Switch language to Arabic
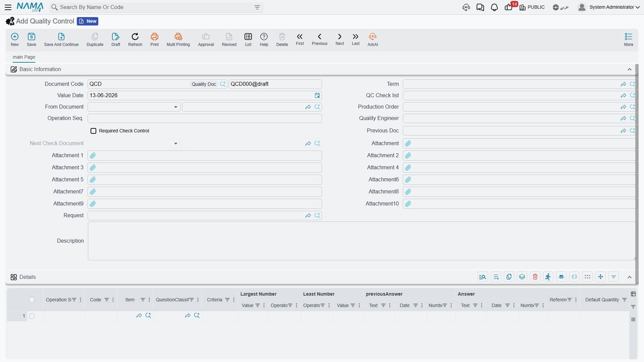 (x=561, y=7)
